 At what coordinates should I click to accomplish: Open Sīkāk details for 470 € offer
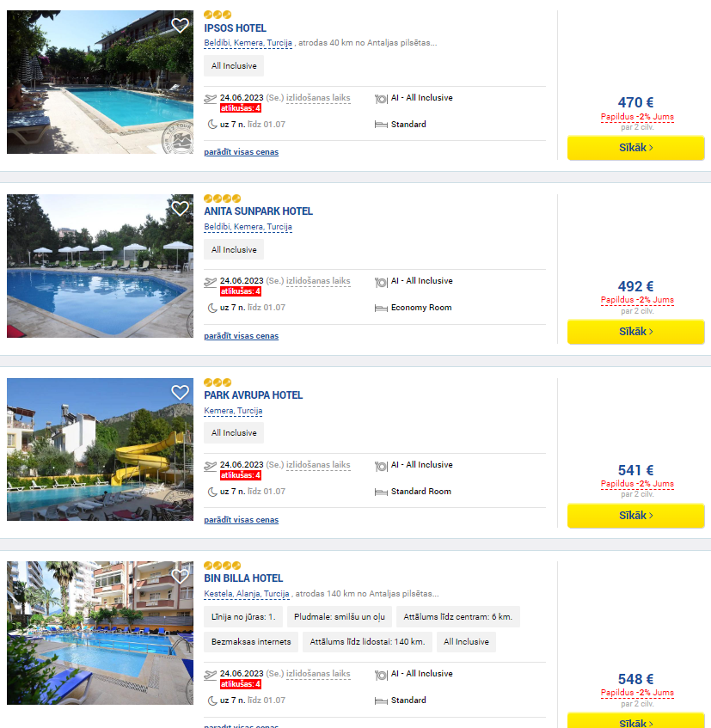[x=635, y=148]
